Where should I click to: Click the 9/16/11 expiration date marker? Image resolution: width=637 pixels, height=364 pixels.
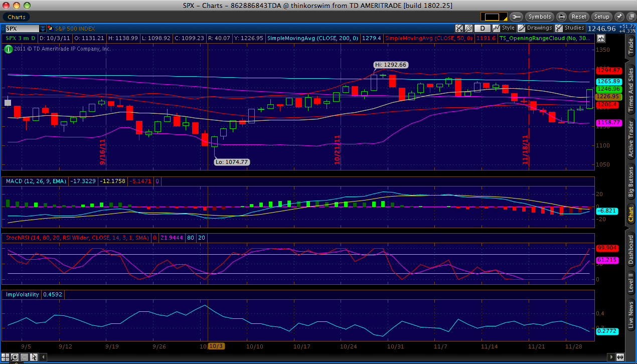(x=102, y=152)
